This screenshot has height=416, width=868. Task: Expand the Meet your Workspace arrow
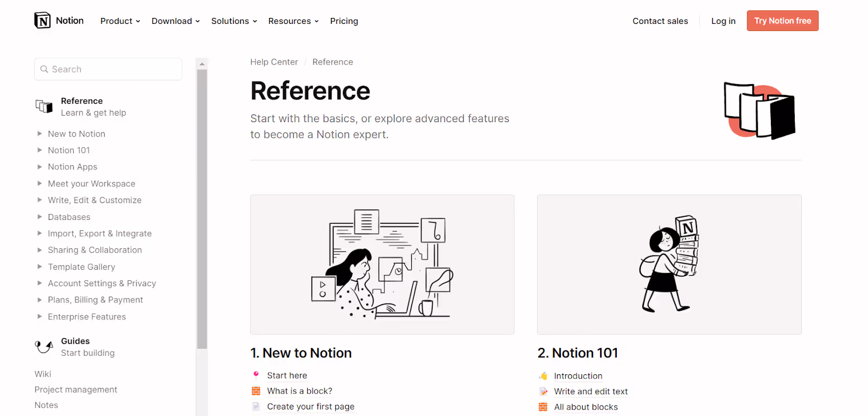(40, 184)
